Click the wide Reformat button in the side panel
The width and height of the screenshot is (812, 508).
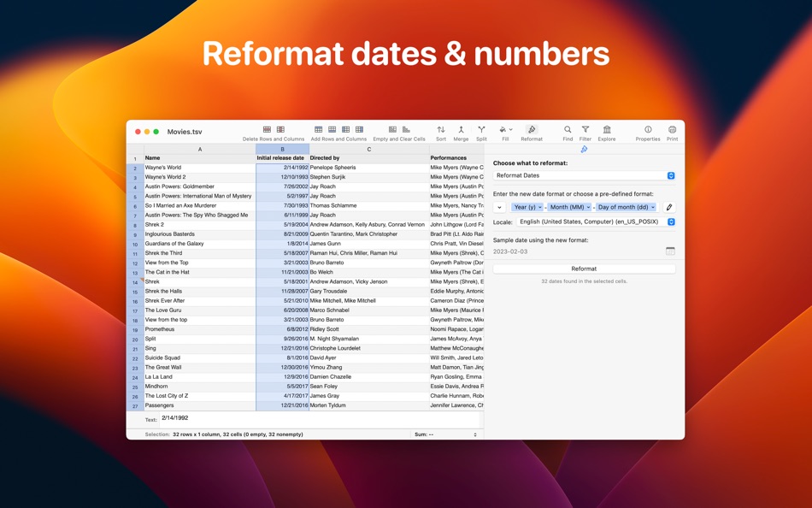pos(584,269)
